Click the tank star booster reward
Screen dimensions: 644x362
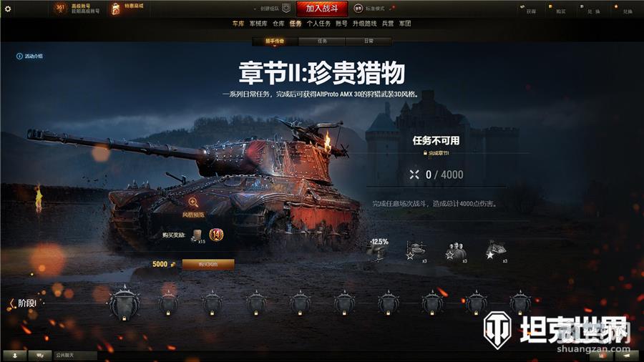tap(416, 251)
